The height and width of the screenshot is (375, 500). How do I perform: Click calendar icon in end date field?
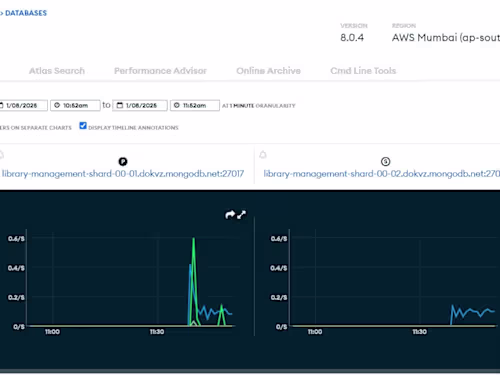pos(119,105)
